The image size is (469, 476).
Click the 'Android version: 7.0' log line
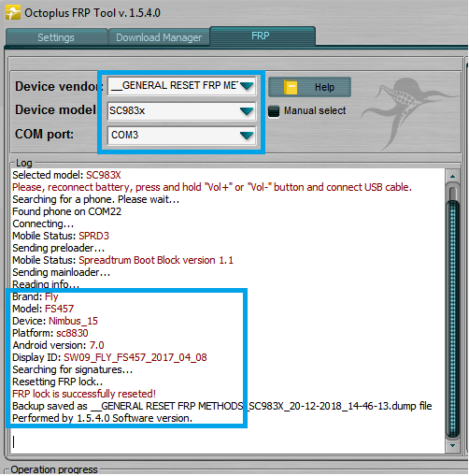point(58,345)
